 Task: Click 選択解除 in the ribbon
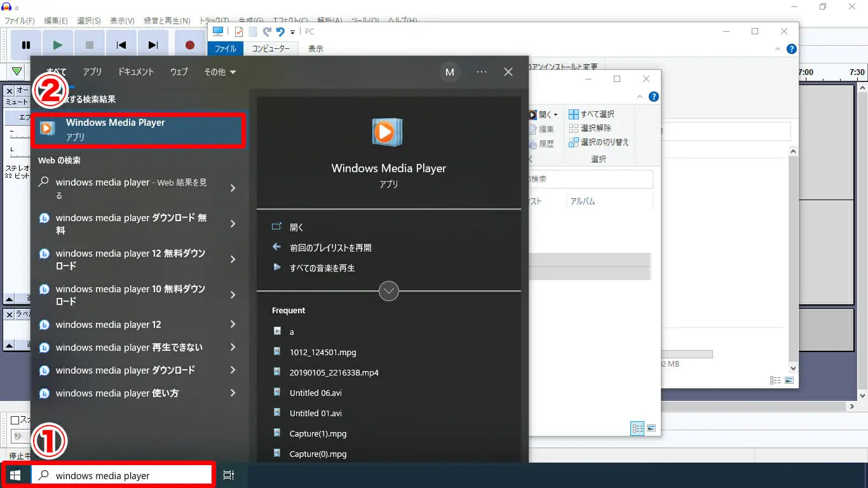pyautogui.click(x=590, y=128)
